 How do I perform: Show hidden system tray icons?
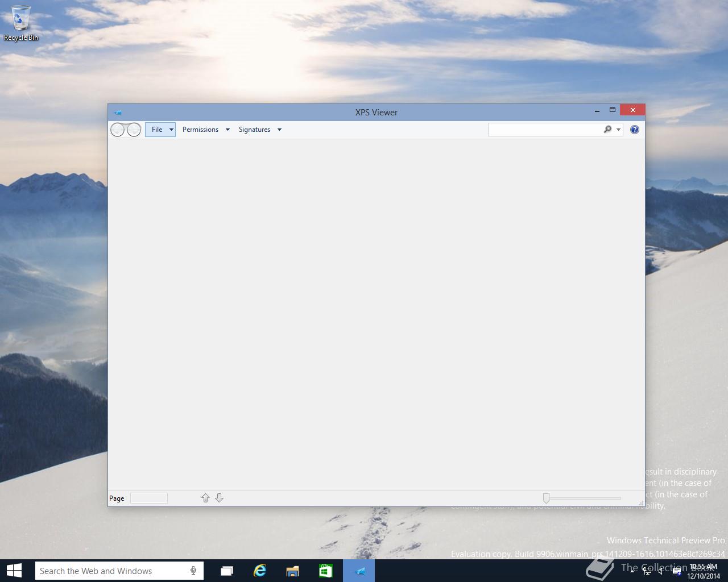pyautogui.click(x=632, y=571)
